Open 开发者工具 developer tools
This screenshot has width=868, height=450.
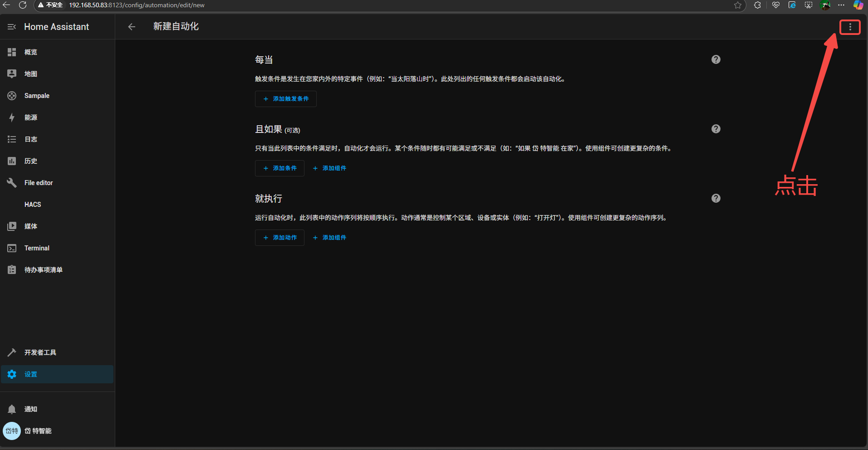40,352
